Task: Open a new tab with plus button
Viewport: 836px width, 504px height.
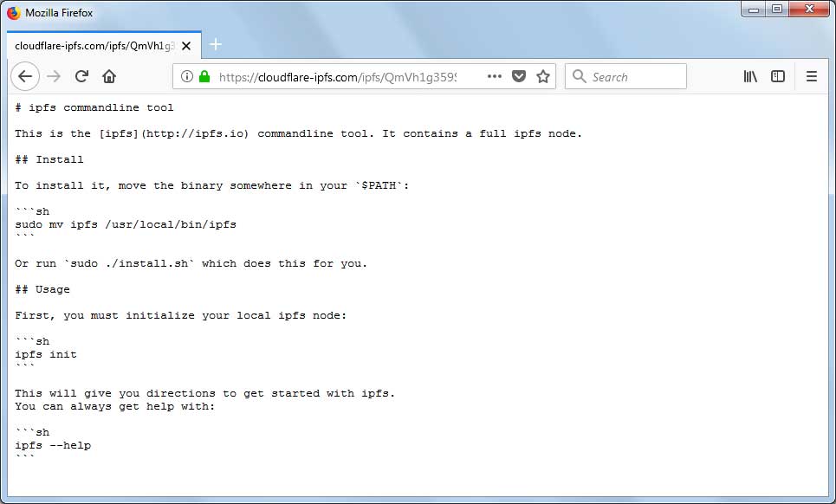Action: click(x=216, y=44)
